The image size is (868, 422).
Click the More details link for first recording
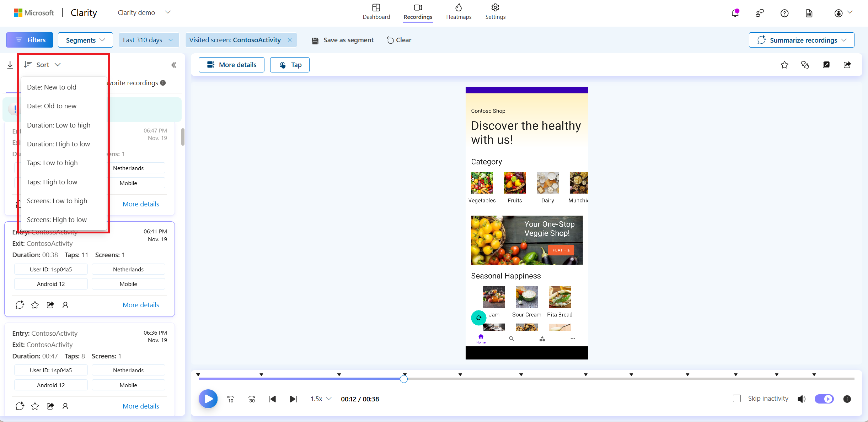tap(141, 204)
